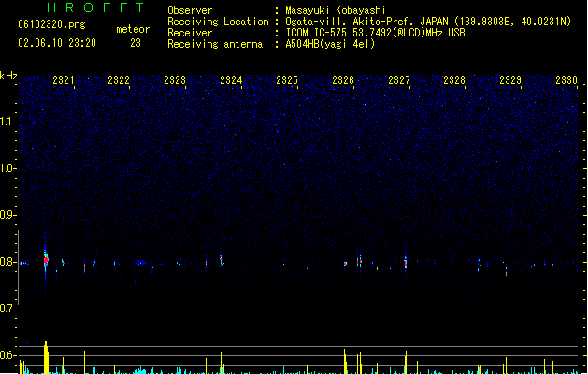Click the 2324 time marker

231,80
